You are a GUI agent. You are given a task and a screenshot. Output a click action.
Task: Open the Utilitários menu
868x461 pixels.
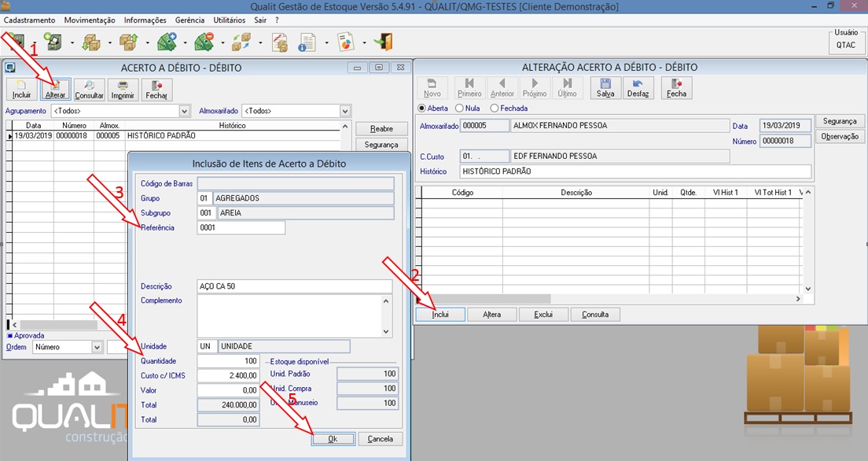(x=229, y=20)
